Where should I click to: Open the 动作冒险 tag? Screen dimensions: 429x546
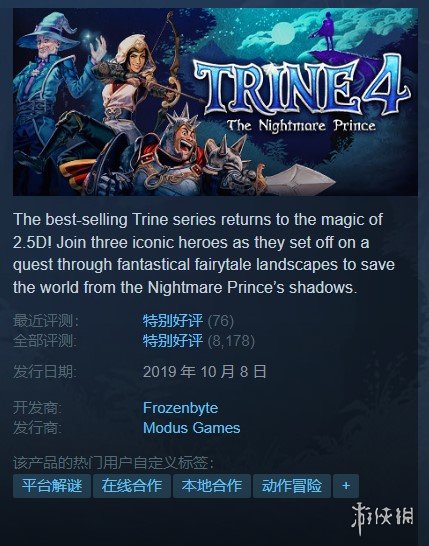click(x=292, y=486)
